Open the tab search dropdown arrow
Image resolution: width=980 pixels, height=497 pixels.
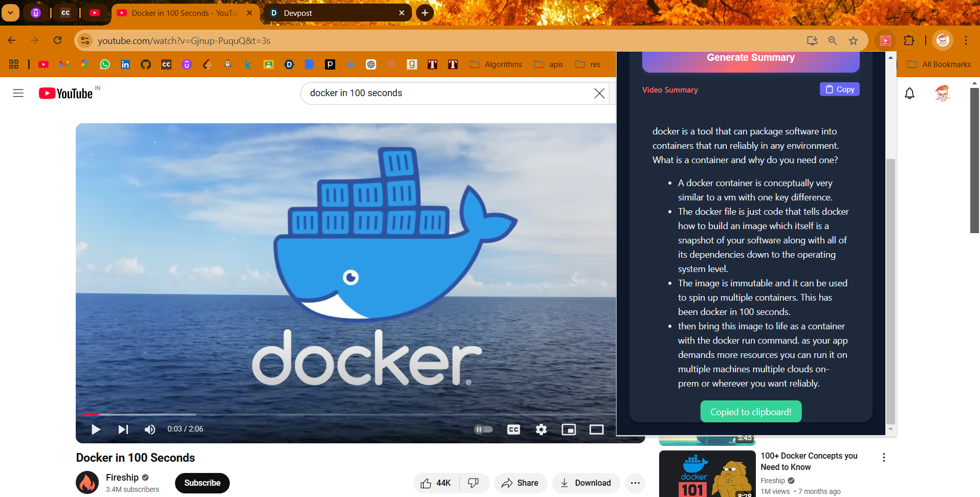click(10, 13)
